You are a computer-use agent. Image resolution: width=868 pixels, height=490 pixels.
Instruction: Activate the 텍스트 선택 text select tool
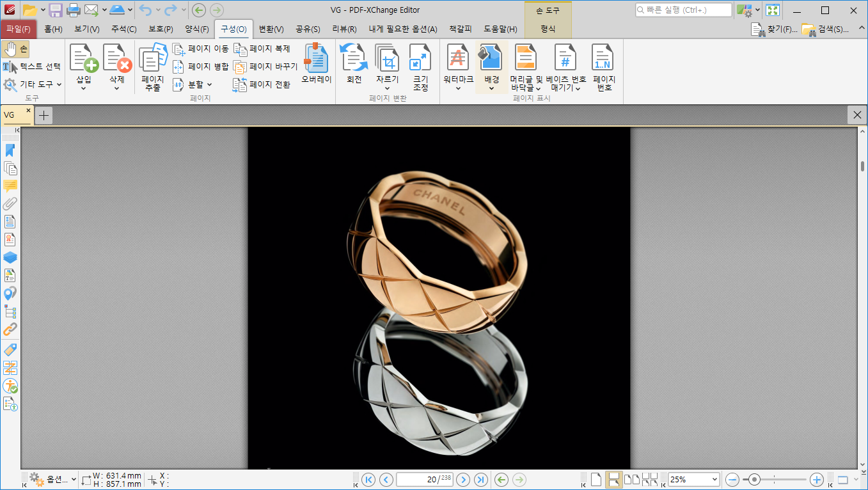click(x=32, y=66)
